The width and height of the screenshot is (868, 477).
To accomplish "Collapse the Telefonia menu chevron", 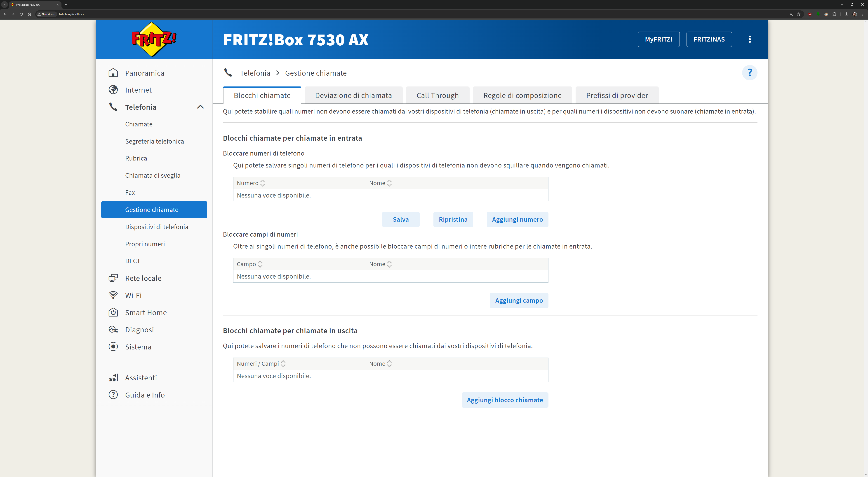I will tap(200, 107).
